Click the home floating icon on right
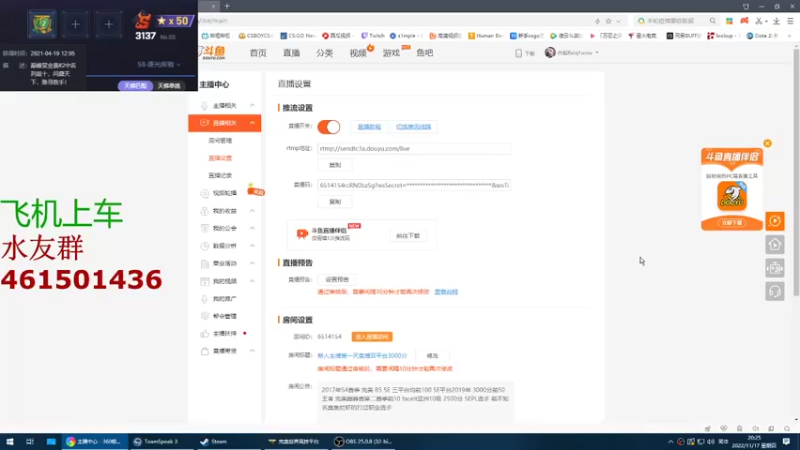800x450 pixels. click(774, 244)
